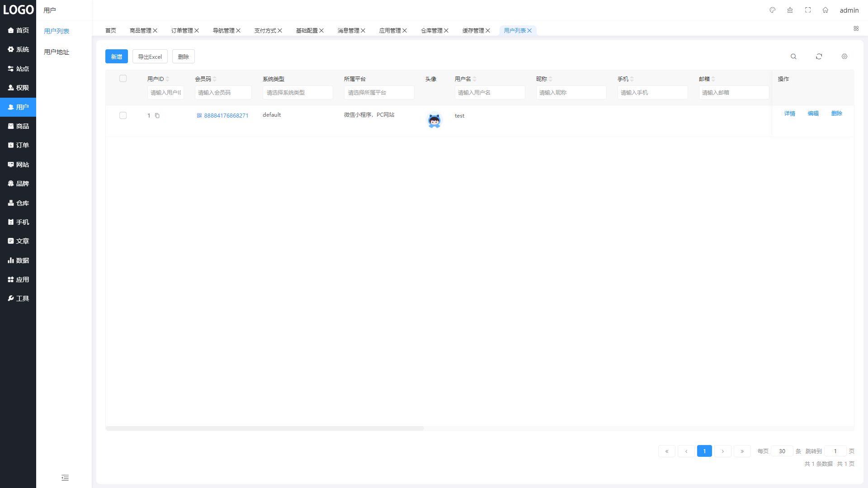
Task: Sort by 邮箱 column
Action: pos(713,79)
